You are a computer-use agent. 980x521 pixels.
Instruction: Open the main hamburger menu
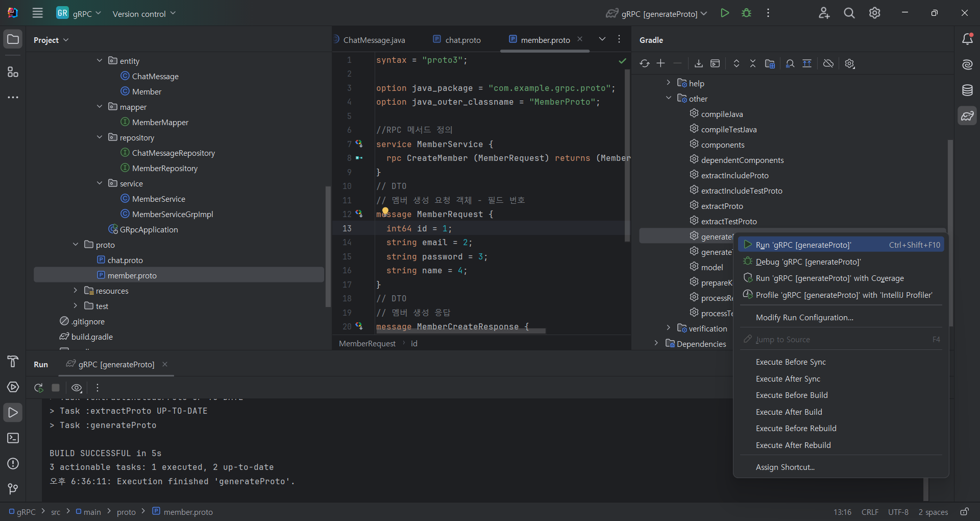click(x=38, y=13)
